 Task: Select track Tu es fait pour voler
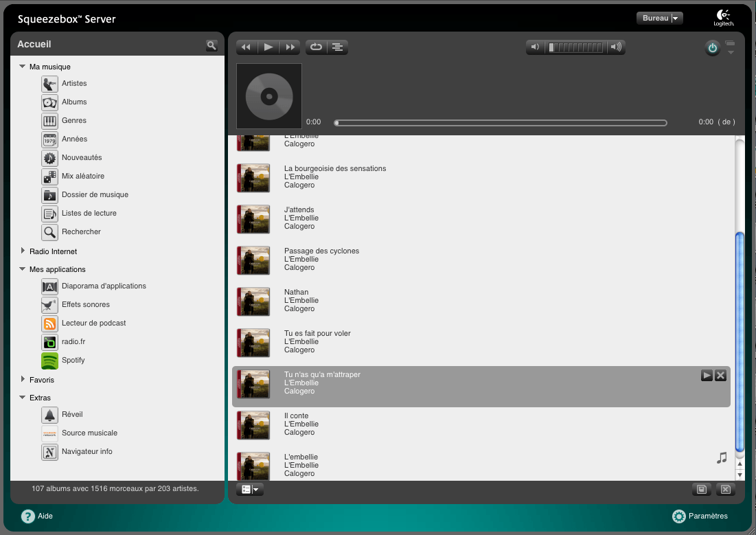click(481, 342)
